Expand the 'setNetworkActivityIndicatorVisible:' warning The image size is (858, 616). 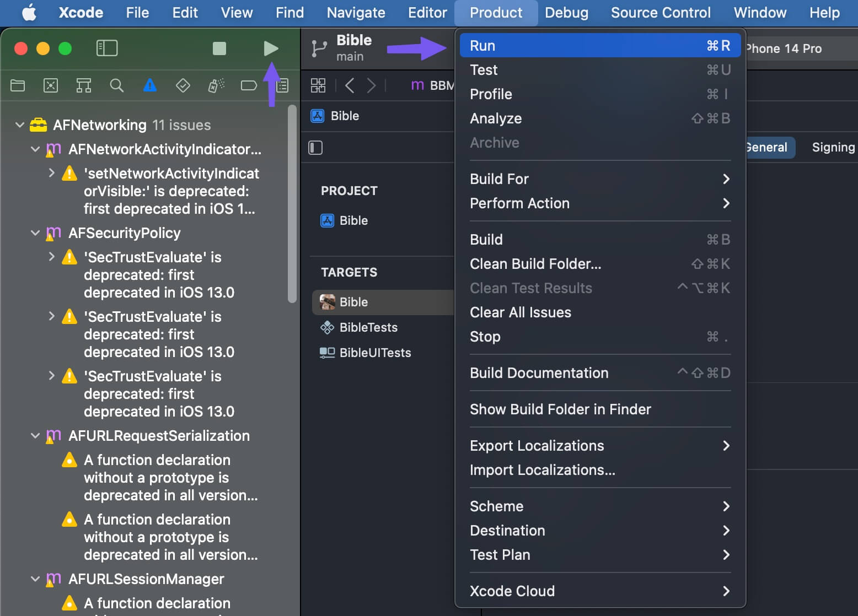point(51,173)
